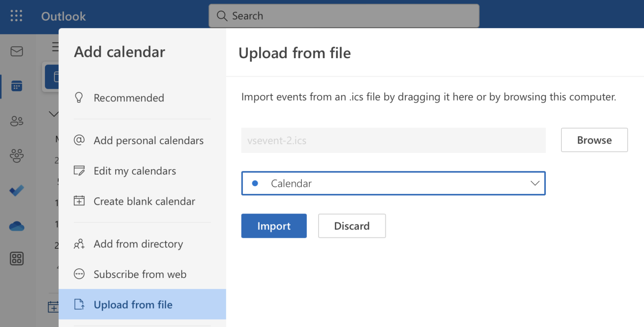Discard the selected ics file
The width and height of the screenshot is (644, 327).
(x=352, y=226)
